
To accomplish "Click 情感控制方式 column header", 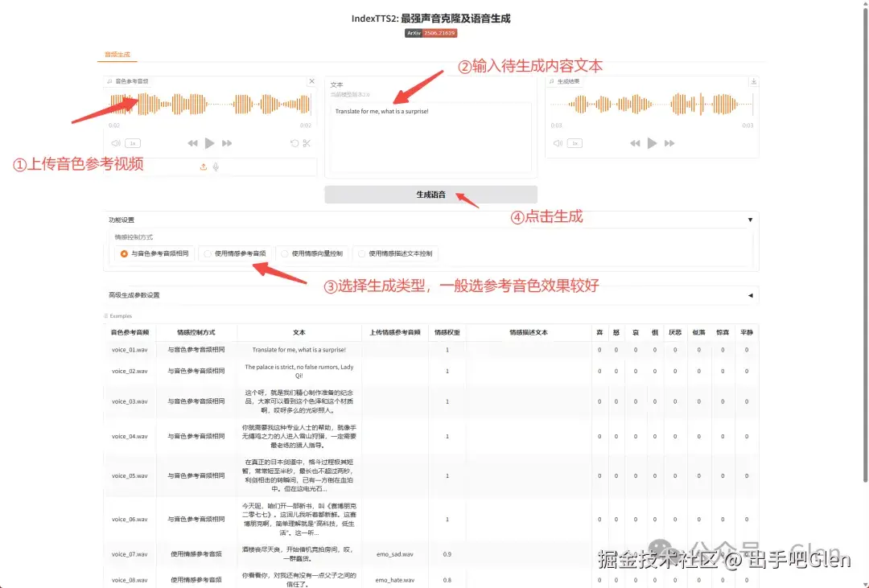I will coord(196,332).
